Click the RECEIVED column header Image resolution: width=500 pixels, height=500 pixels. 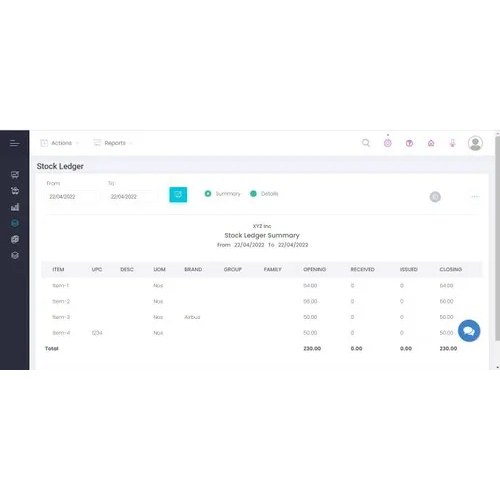pos(363,269)
